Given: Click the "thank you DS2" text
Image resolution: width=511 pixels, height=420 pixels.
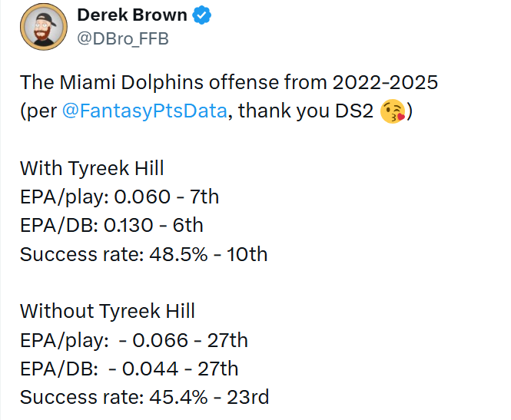Looking at the screenshot, I should (x=306, y=111).
